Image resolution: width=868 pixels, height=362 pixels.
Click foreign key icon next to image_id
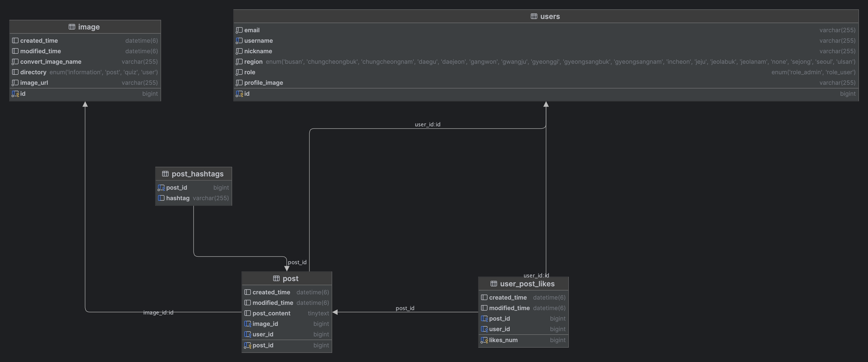pyautogui.click(x=248, y=324)
